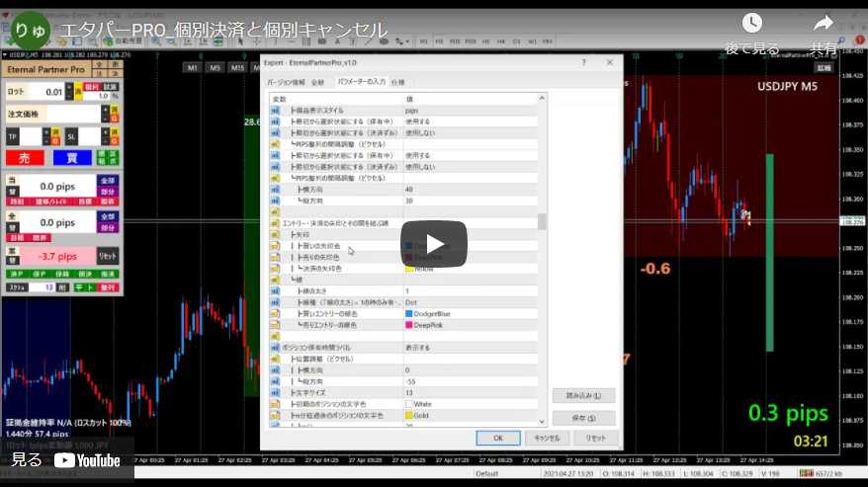This screenshot has width=868, height=487.
Task: Click the Default profile in status bar
Action: (486, 474)
